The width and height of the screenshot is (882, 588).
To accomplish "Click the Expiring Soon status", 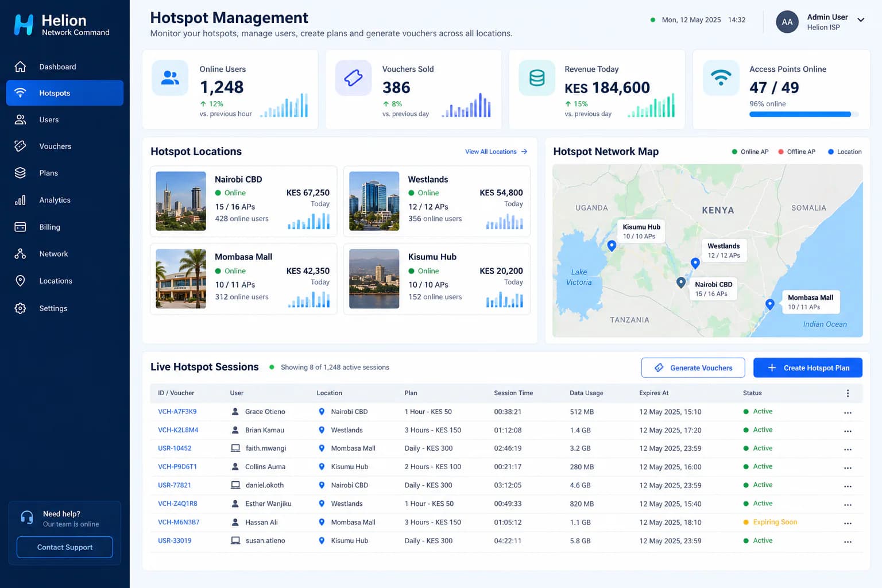I will (x=770, y=522).
